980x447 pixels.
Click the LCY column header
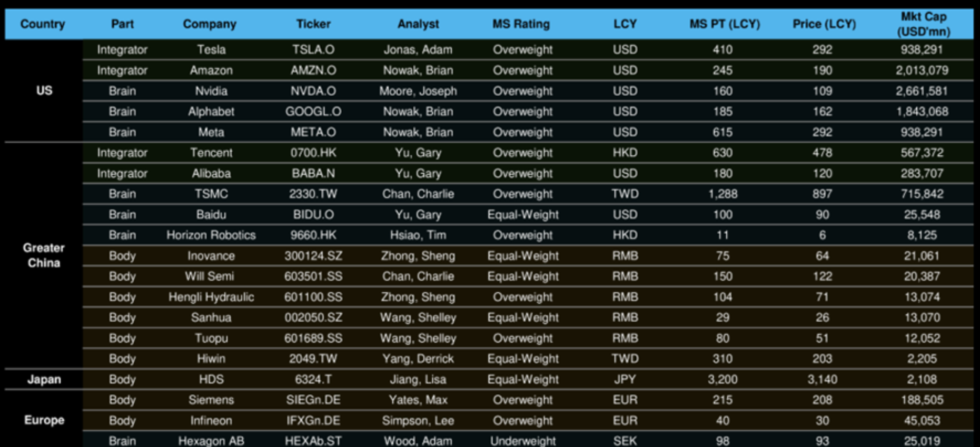pos(625,24)
